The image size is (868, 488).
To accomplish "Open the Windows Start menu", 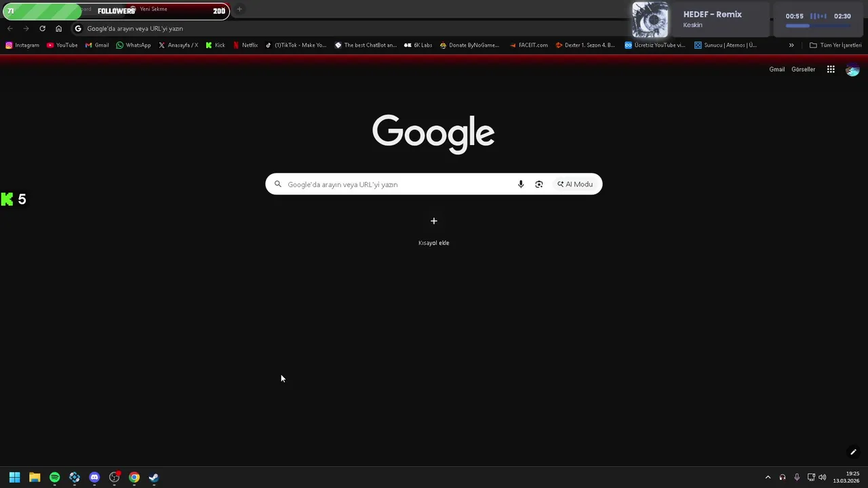I will click(14, 477).
